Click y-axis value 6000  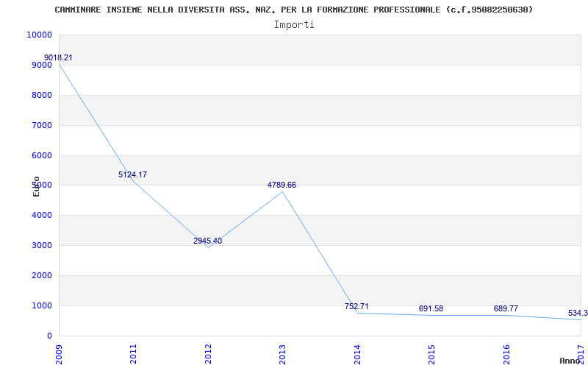(41, 155)
